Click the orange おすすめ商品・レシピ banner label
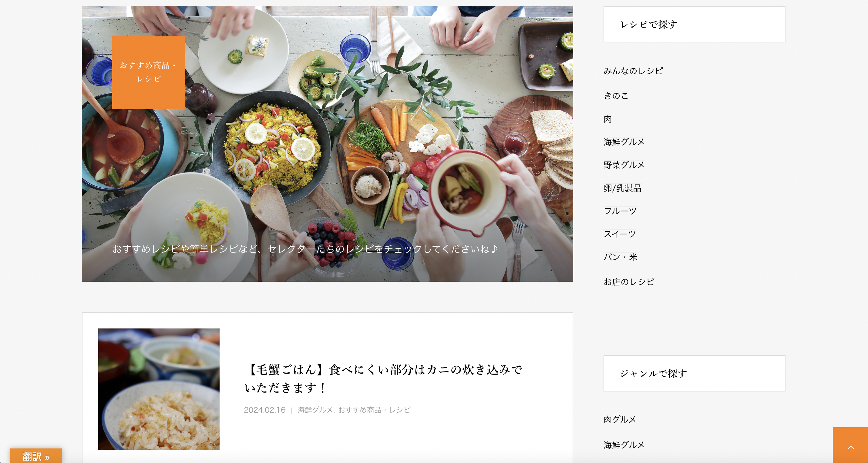The height and width of the screenshot is (463, 868). tap(149, 72)
